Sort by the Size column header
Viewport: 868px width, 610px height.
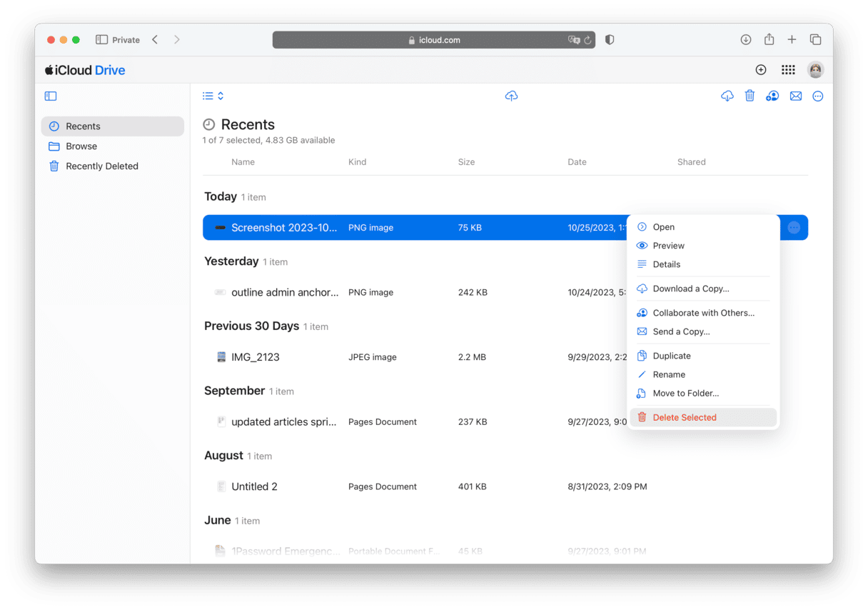466,162
